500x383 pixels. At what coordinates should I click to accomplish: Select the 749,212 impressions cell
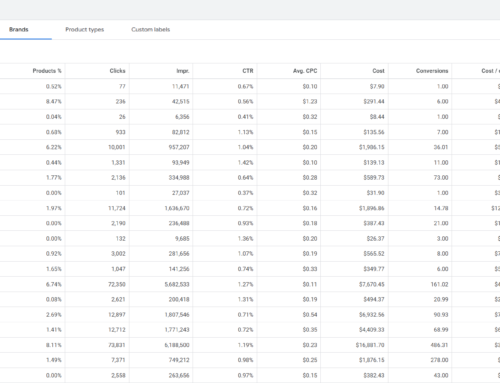[x=179, y=360]
